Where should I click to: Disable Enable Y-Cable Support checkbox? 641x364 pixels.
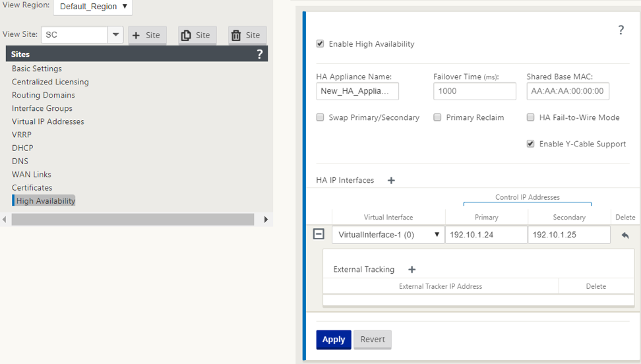tap(531, 144)
